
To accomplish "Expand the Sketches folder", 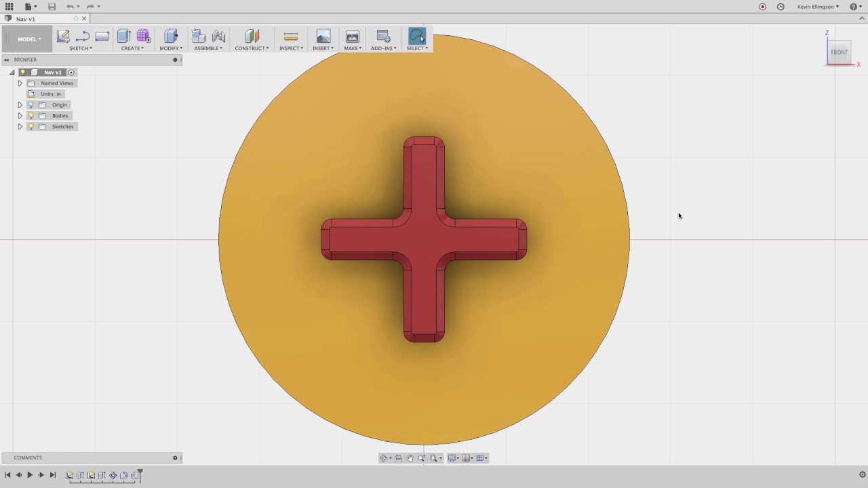I will pyautogui.click(x=20, y=127).
